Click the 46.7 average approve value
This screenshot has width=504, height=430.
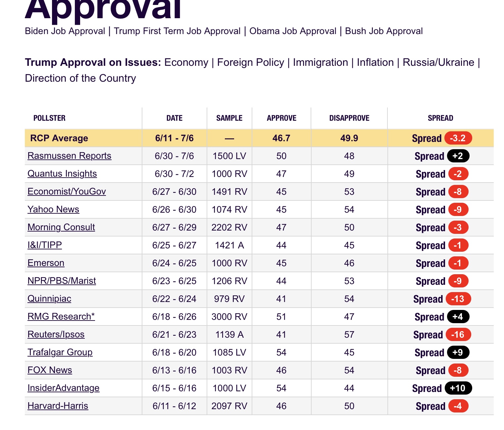[x=281, y=138]
